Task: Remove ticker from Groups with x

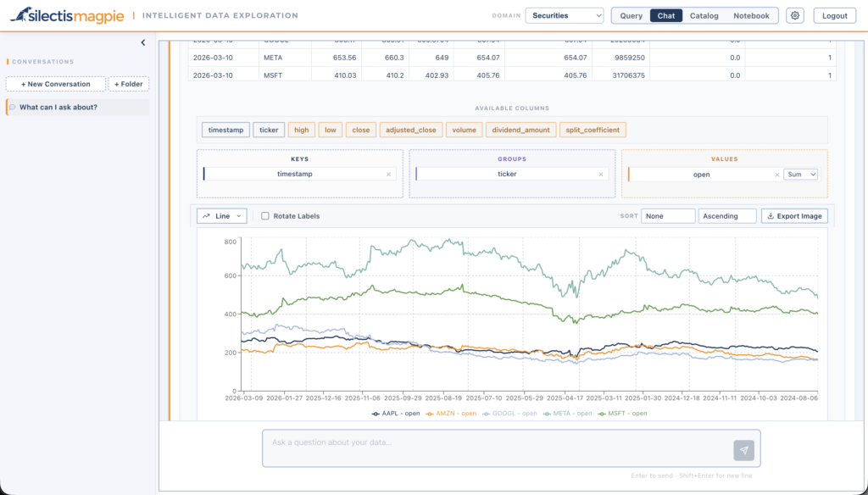Action: tap(601, 175)
